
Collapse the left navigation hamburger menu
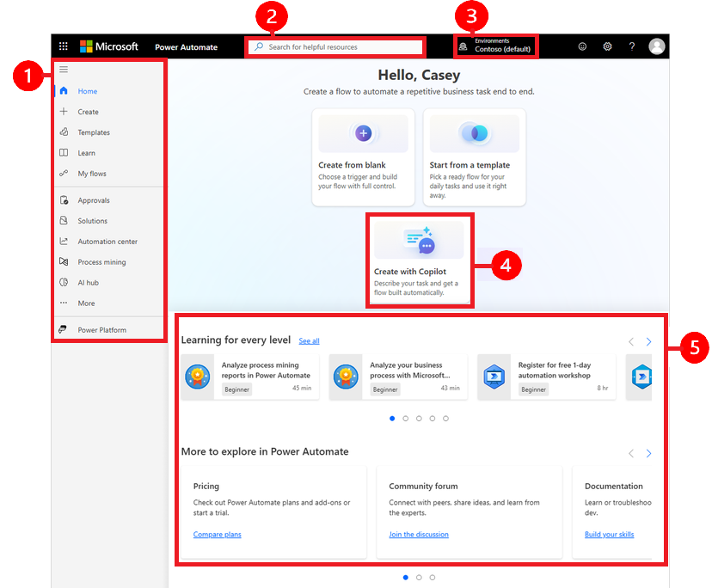64,70
